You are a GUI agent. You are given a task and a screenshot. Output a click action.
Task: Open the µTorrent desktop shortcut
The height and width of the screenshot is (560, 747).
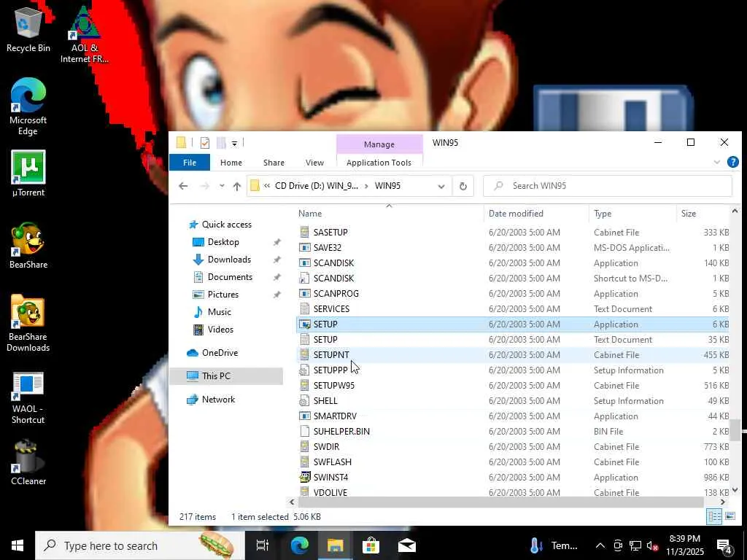tap(28, 174)
